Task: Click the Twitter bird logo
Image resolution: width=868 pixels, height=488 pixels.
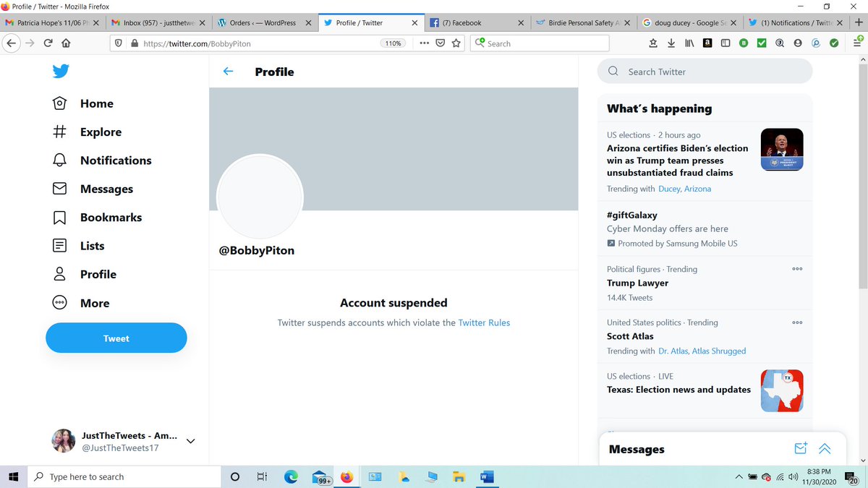Action: pos(60,72)
